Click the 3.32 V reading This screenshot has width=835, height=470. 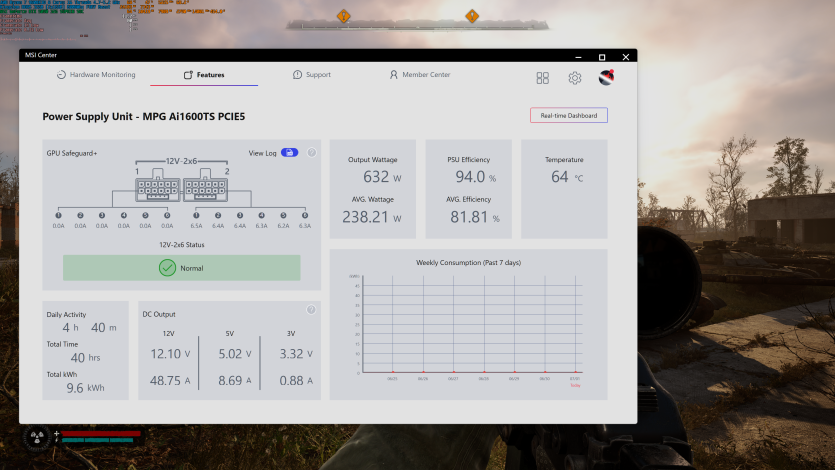pyautogui.click(x=296, y=354)
